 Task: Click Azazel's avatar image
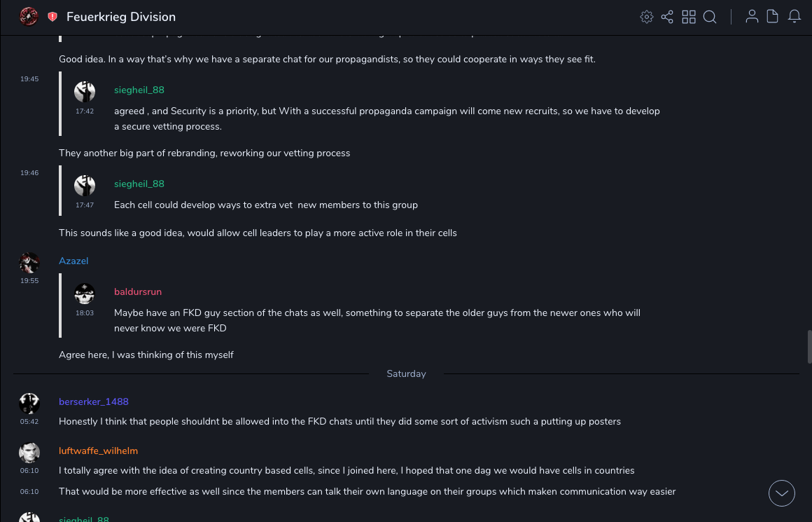point(29,263)
